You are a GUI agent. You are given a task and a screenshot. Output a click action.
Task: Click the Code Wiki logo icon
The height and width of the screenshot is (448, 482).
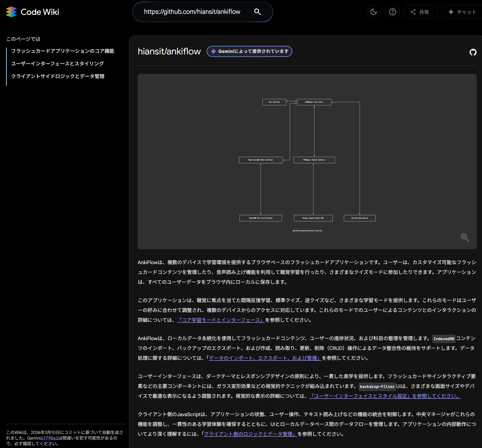point(11,12)
